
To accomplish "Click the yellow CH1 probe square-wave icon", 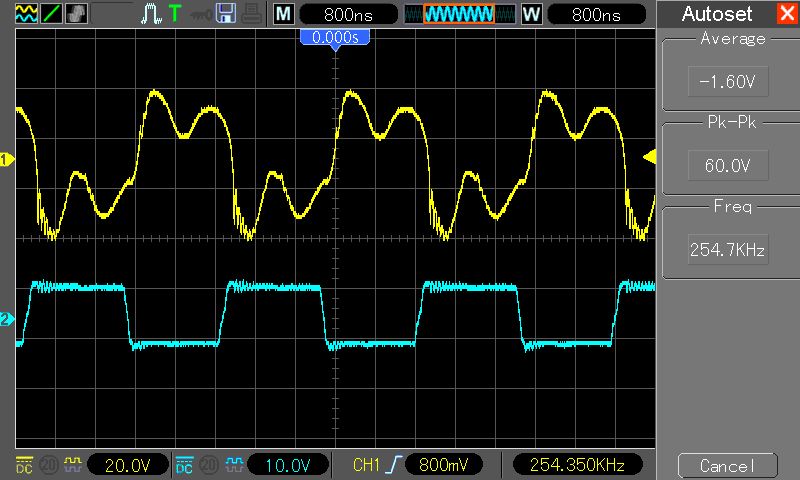I will click(73, 464).
